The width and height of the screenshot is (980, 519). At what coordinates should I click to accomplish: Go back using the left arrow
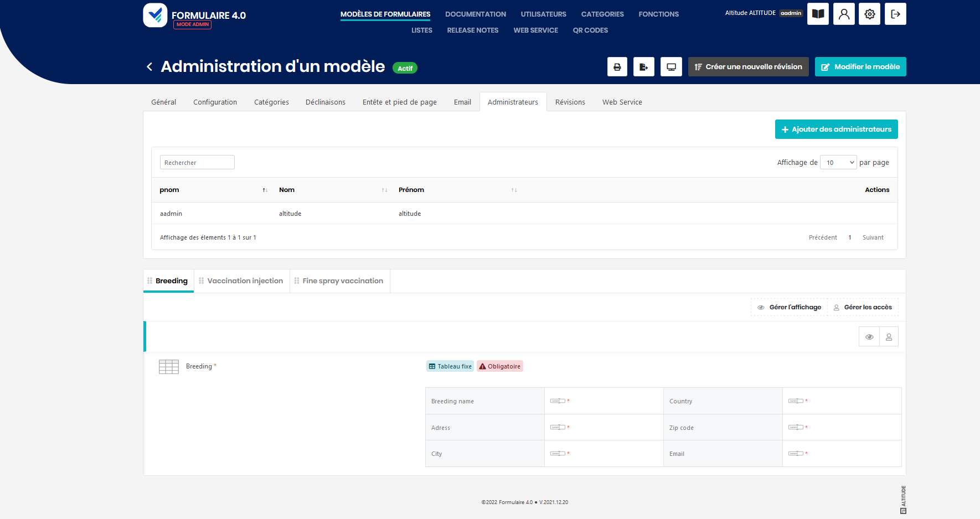pyautogui.click(x=149, y=67)
